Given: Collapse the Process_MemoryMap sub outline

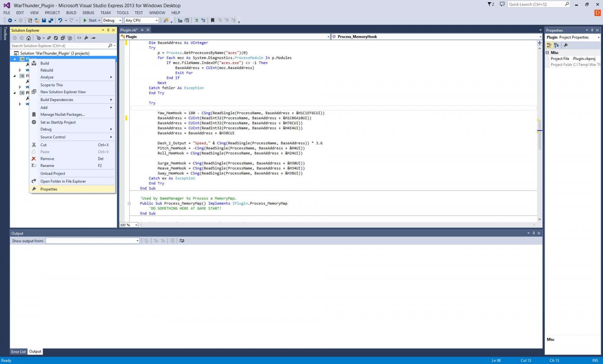Looking at the screenshot, I should [129, 203].
